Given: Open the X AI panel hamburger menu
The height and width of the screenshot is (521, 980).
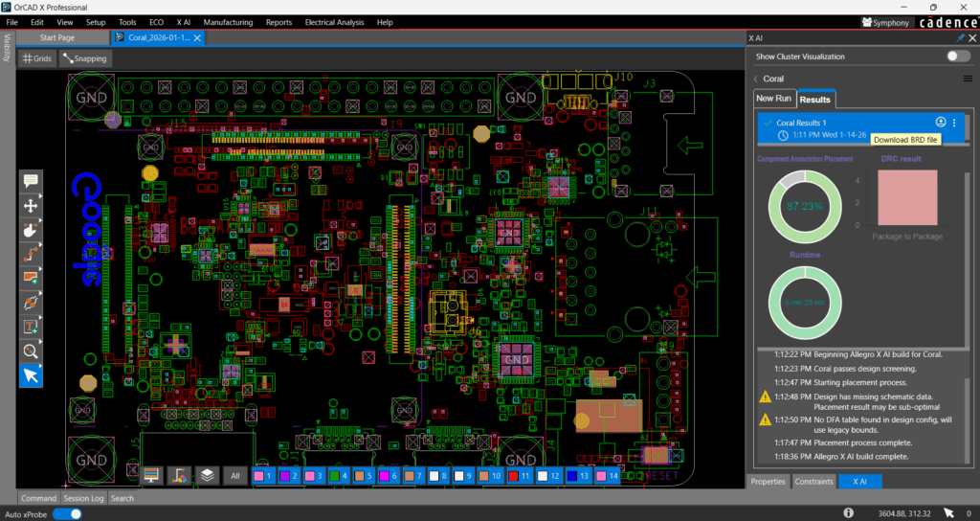Looking at the screenshot, I should pos(967,79).
